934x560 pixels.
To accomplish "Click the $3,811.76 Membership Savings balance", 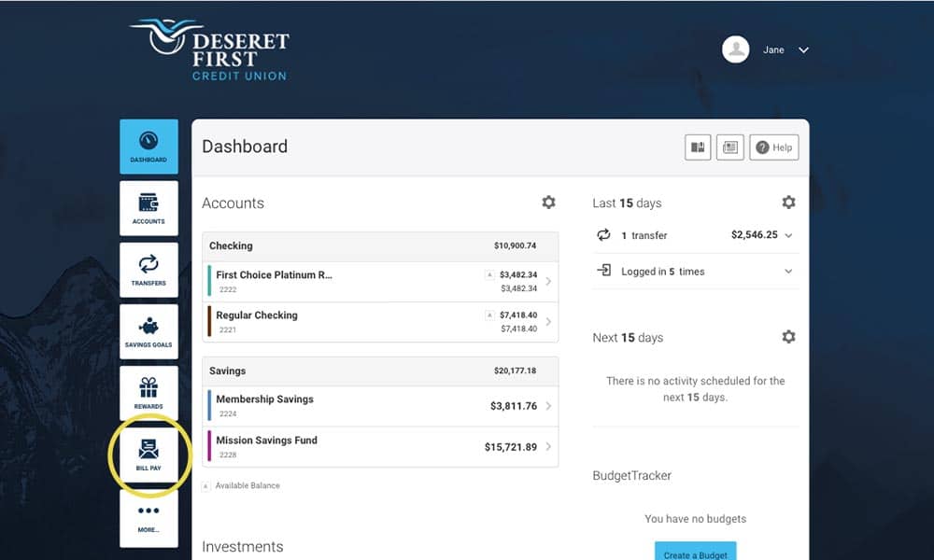I will 514,406.
